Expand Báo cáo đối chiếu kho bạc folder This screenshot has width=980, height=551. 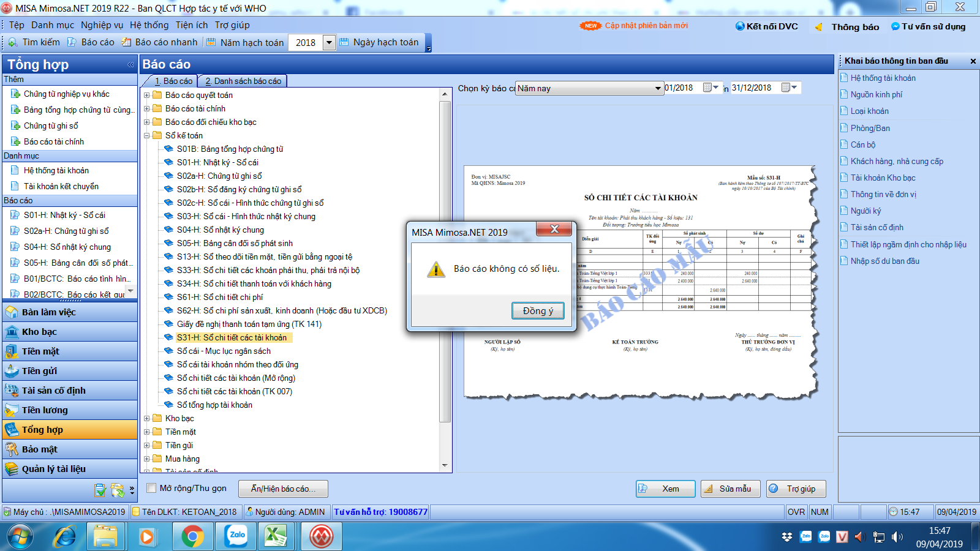coord(147,122)
